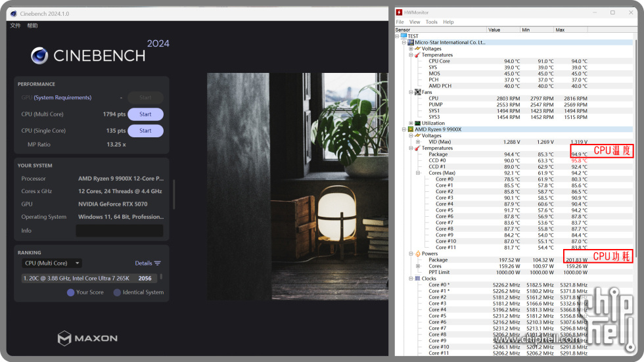Screen dimensions: 644x362
Task: Select the Package temperature row
Action: pos(508,154)
